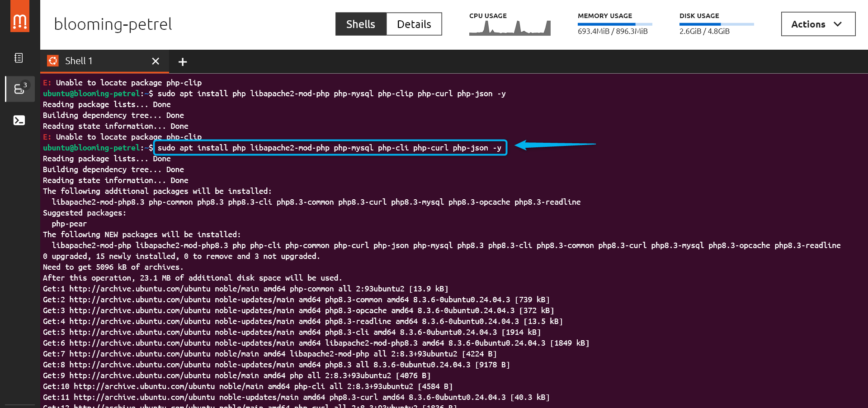The height and width of the screenshot is (408, 868).
Task: Click the Get:1 php-common archive URL line
Action: [x=245, y=289]
